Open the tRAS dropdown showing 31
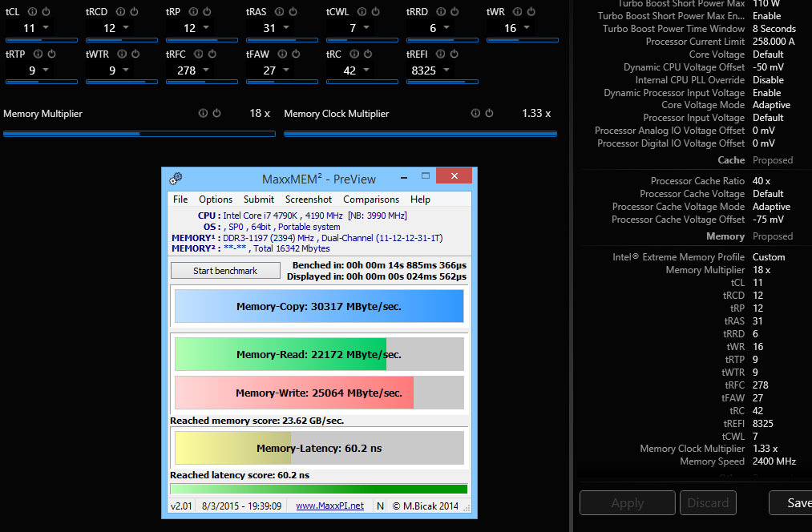The width and height of the screenshot is (812, 532). 286,27
